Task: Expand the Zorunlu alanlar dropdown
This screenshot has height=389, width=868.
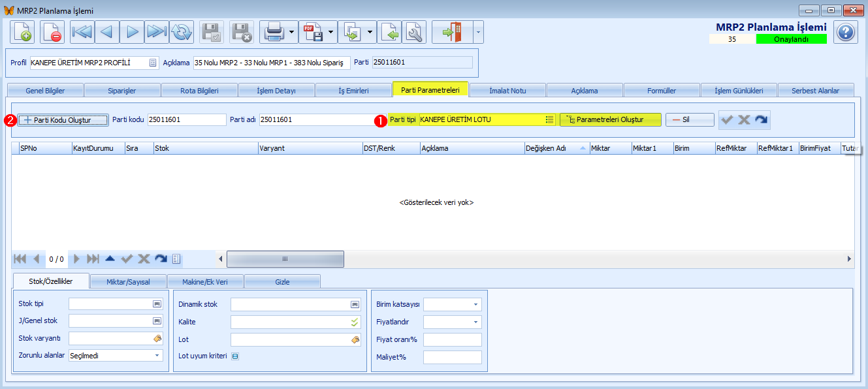Action: (157, 356)
